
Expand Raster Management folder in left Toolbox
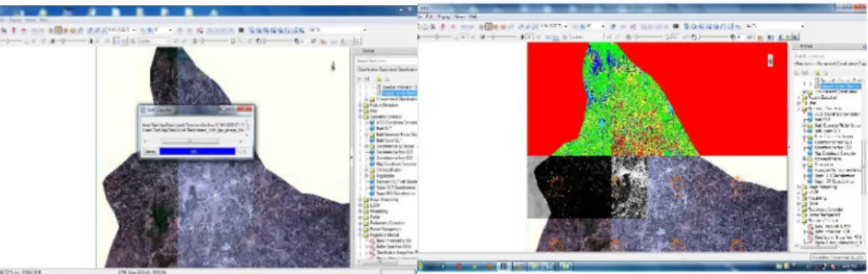point(360,228)
